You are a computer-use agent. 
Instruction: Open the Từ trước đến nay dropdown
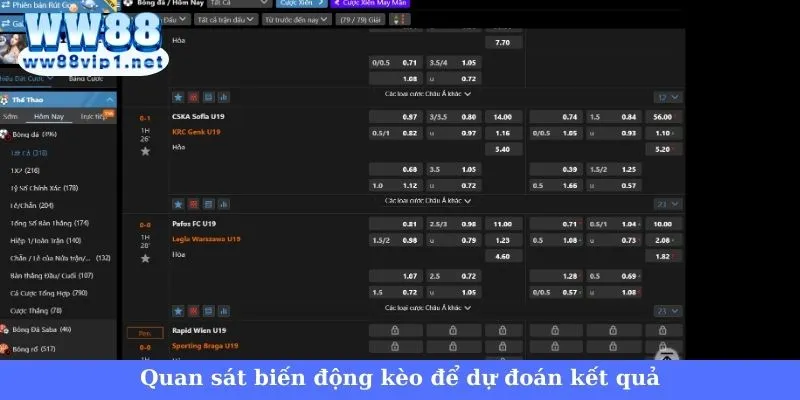(297, 19)
